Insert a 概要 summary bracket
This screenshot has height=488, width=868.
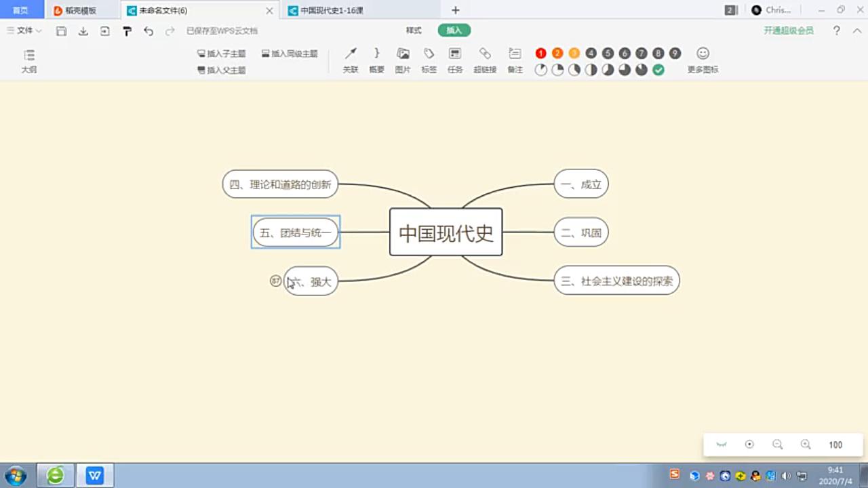[376, 61]
